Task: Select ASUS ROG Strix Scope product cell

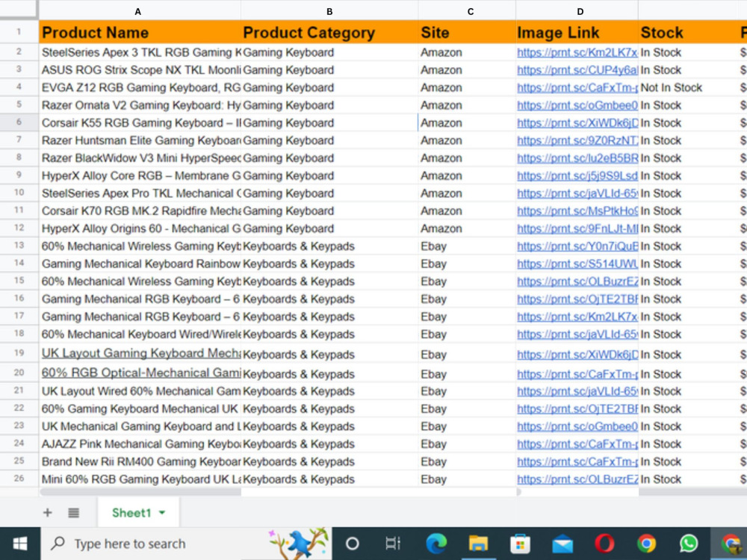Action: tap(140, 70)
